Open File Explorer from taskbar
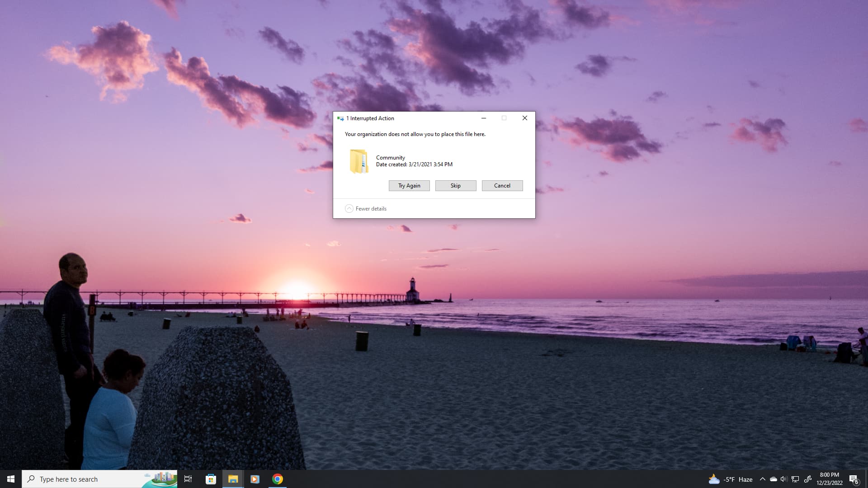868x488 pixels. (x=233, y=479)
